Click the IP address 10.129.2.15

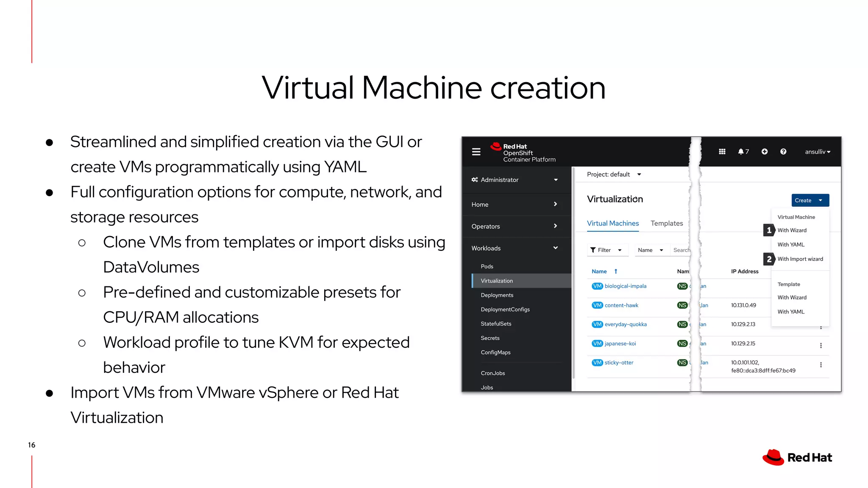click(x=743, y=344)
